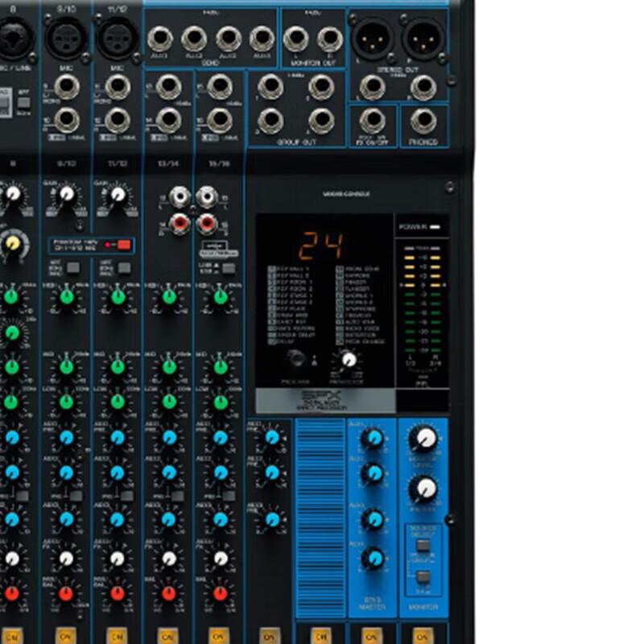Toggle the HPF switch on channel 9/10

pyautogui.click(x=72, y=266)
